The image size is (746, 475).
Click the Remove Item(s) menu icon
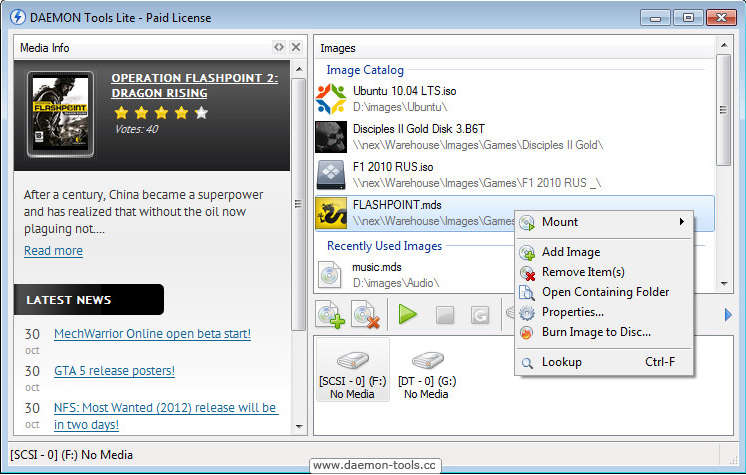[x=527, y=273]
